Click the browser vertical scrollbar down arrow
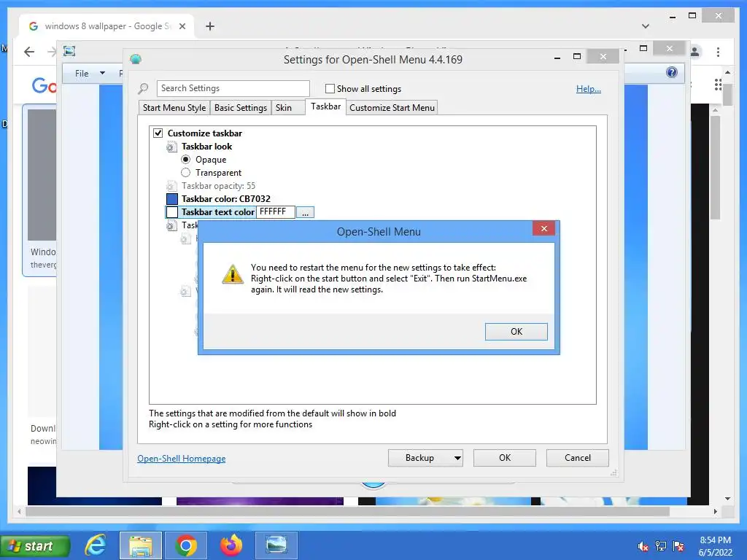This screenshot has width=747, height=560. (727, 499)
